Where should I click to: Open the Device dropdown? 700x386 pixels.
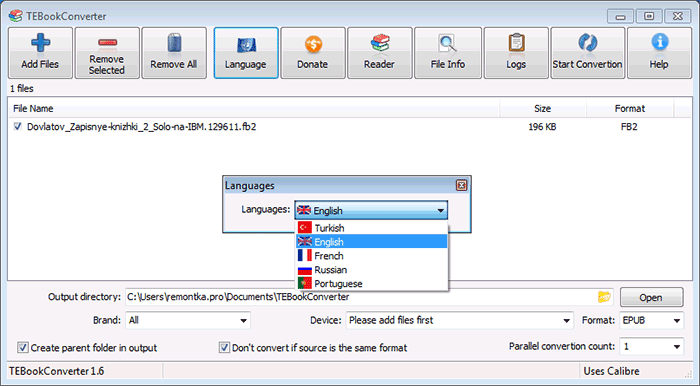tap(459, 320)
